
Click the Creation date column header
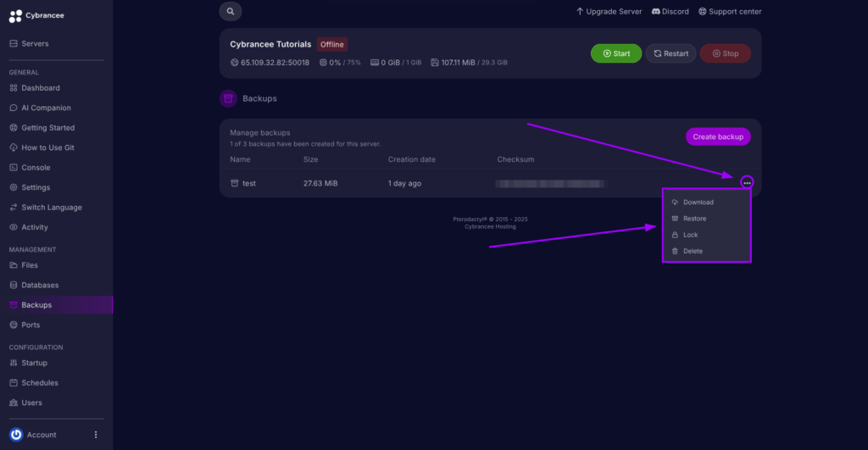click(412, 159)
